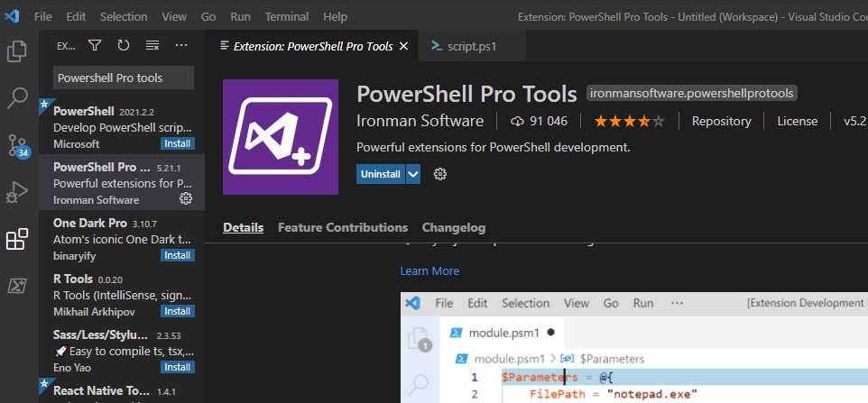Open the License link
Screen dimensions: 868x403
click(x=797, y=121)
